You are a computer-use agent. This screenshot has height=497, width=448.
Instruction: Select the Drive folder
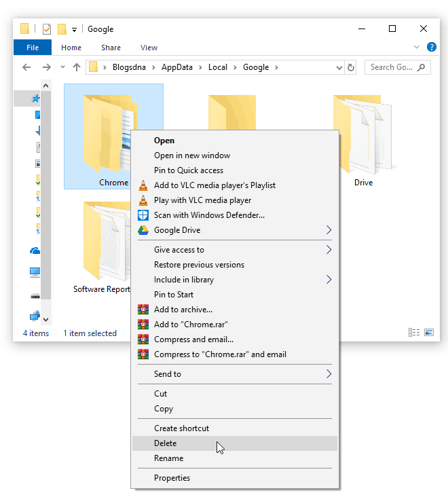tap(363, 141)
